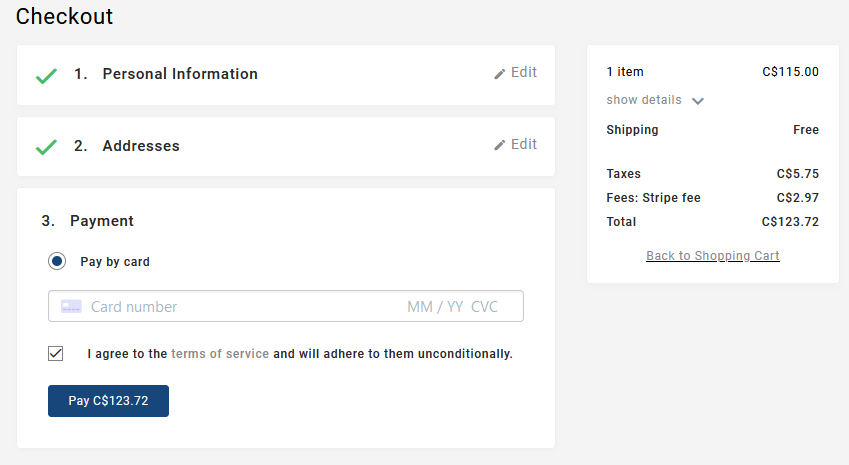Click the Payment step heading
849x465 pixels.
pyautogui.click(x=101, y=221)
